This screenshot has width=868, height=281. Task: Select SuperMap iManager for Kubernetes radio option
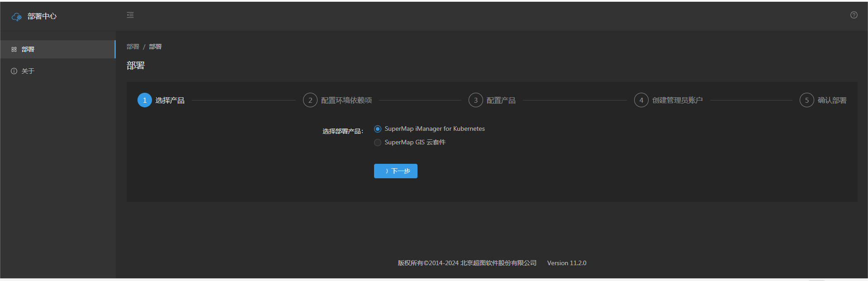coord(378,129)
